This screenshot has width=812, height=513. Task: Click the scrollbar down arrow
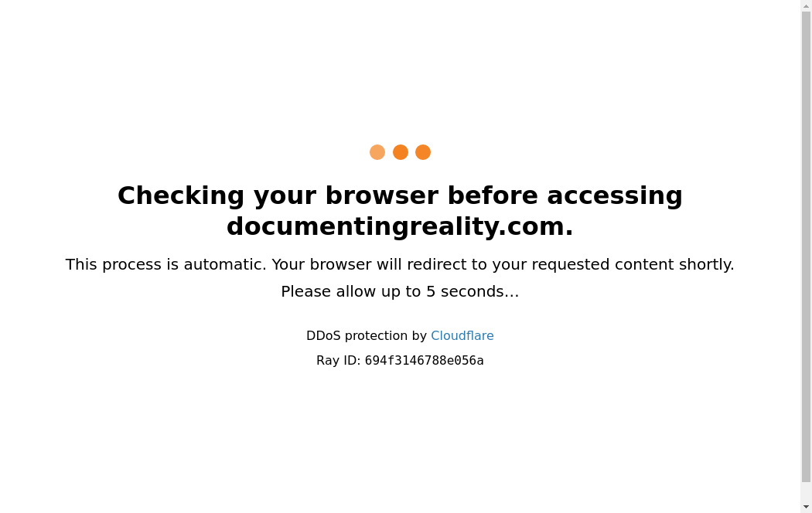point(807,508)
